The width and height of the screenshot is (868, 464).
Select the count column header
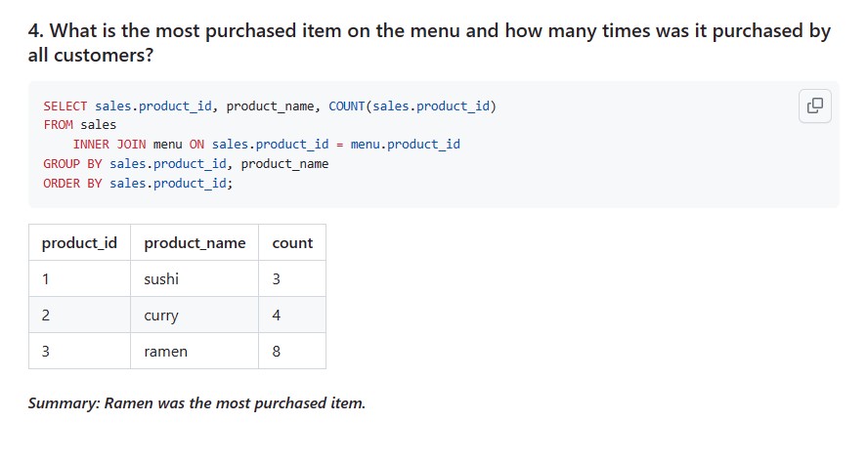coord(292,242)
